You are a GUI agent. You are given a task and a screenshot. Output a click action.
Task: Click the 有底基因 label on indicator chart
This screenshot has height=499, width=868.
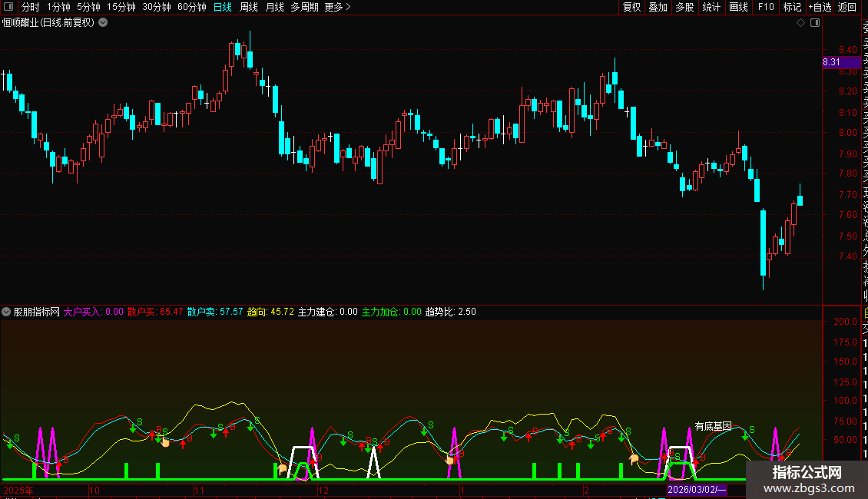point(713,426)
